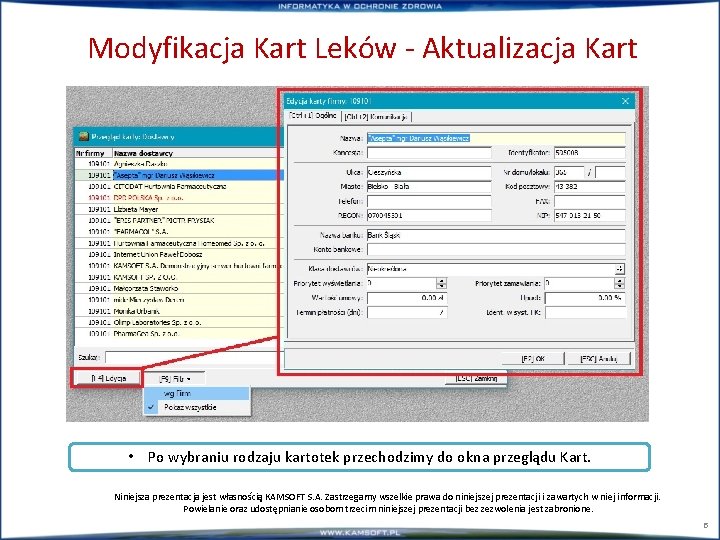Click the house number field in Nr domu/lokalu
This screenshot has height=540, width=720.
[x=569, y=172]
